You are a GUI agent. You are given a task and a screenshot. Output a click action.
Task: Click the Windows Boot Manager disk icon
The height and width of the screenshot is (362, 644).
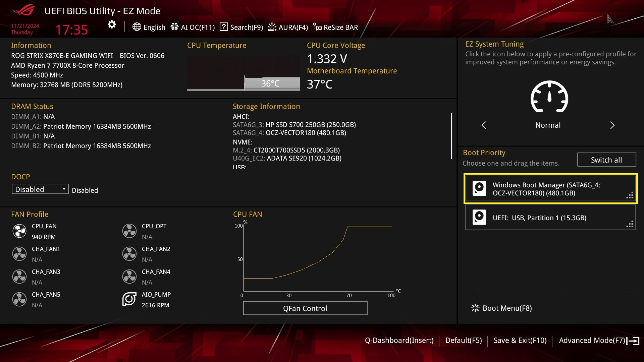coord(479,188)
